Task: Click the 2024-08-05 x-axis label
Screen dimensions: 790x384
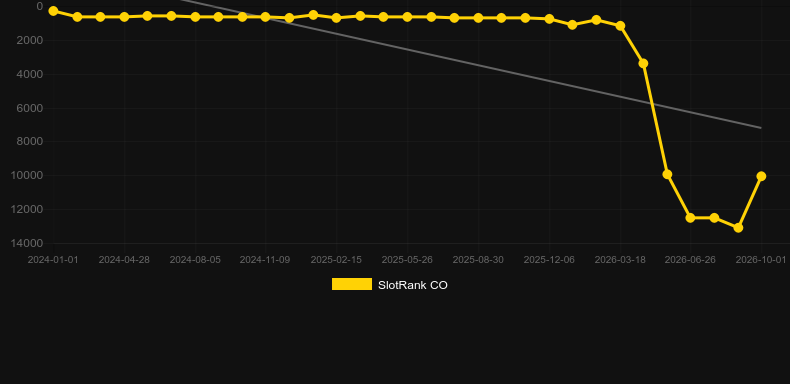Action: click(x=195, y=260)
